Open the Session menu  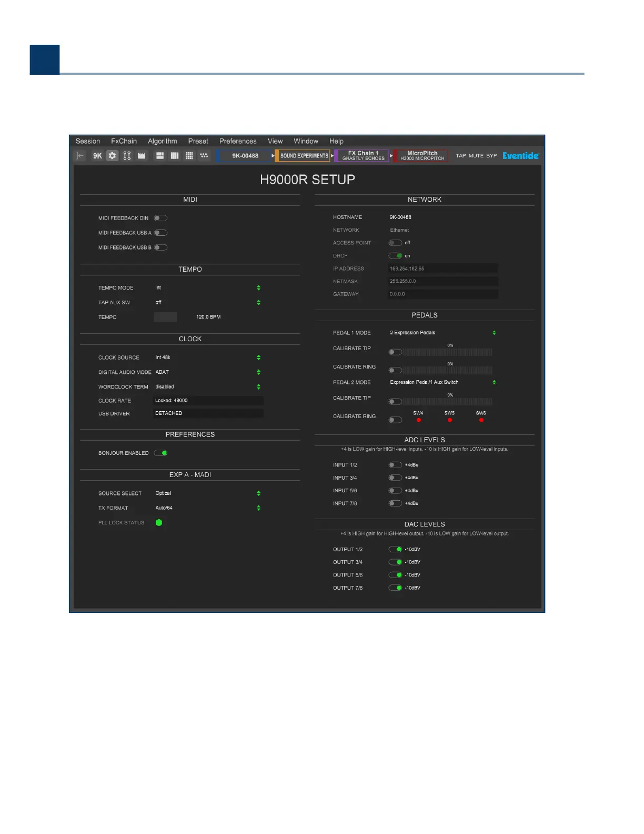tap(88, 141)
